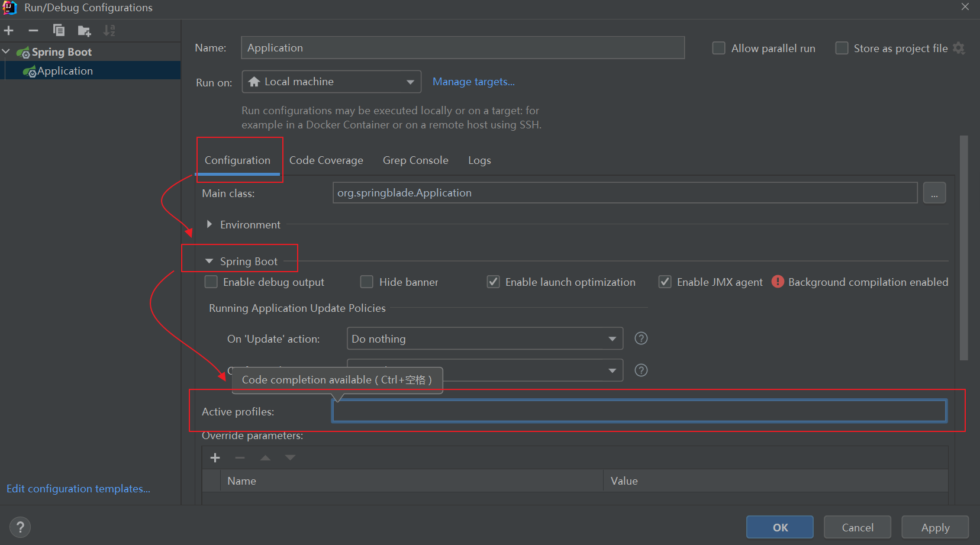The width and height of the screenshot is (980, 545).
Task: Apply the configuration changes
Action: 935,527
